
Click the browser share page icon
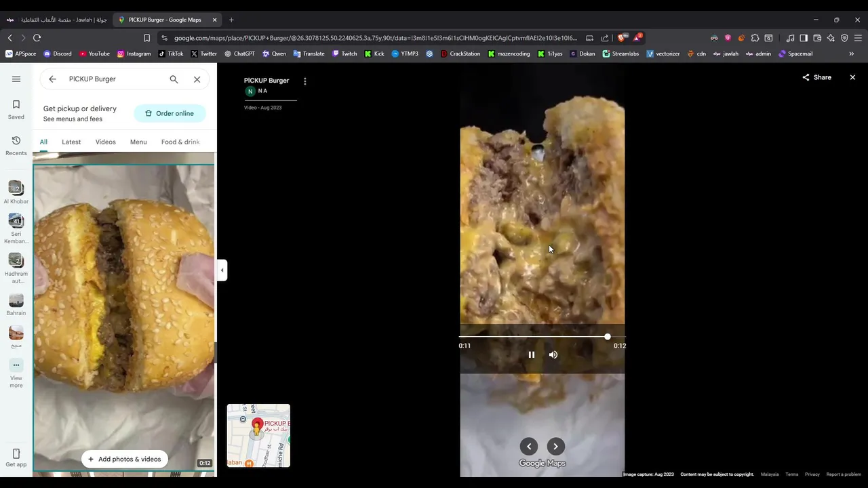coord(605,38)
